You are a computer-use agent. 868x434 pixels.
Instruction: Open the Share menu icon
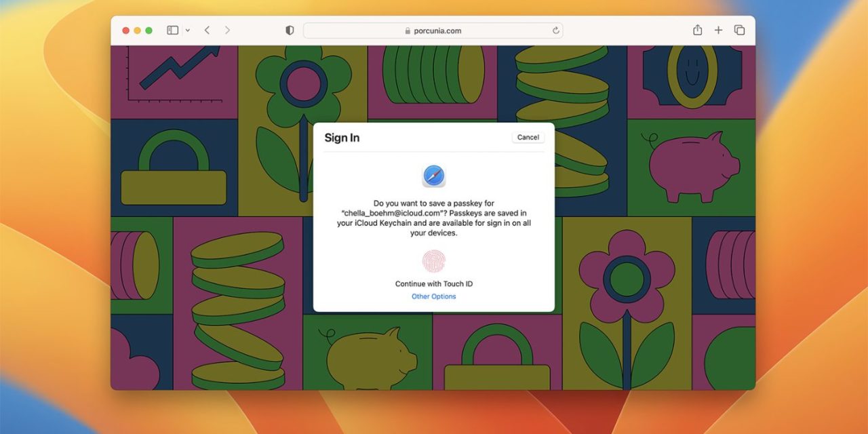pyautogui.click(x=697, y=31)
